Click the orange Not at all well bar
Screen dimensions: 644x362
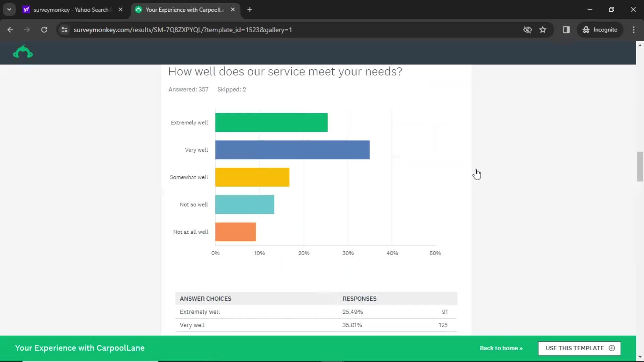click(235, 232)
